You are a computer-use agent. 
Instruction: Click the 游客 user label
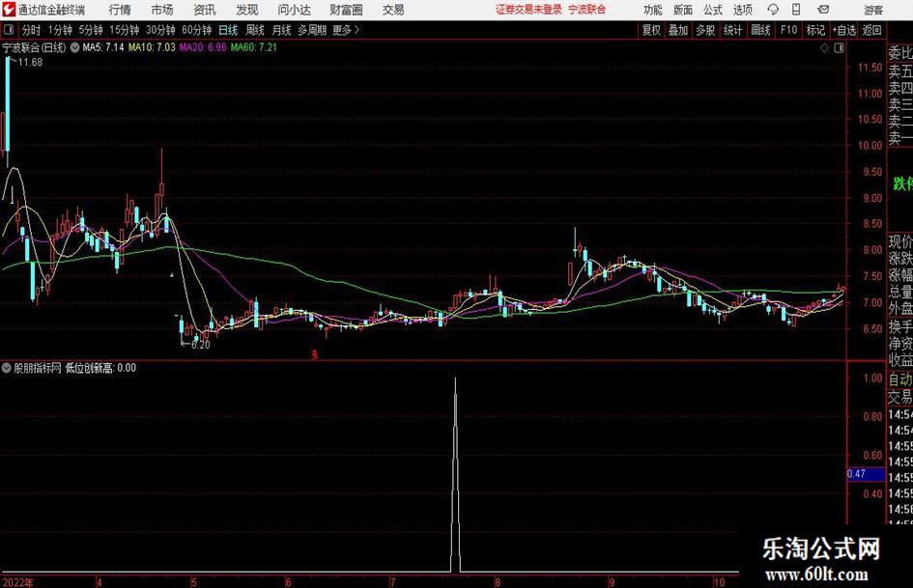point(873,10)
